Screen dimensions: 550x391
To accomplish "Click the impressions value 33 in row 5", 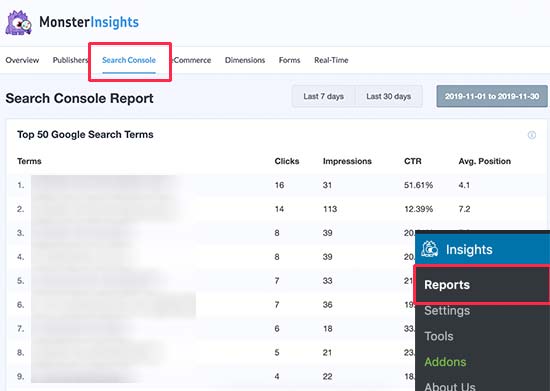I will (x=328, y=281).
